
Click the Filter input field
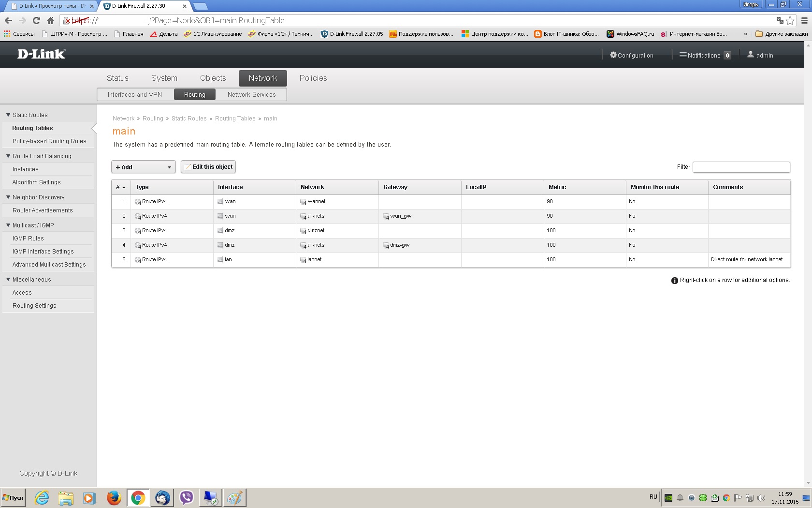(x=741, y=167)
